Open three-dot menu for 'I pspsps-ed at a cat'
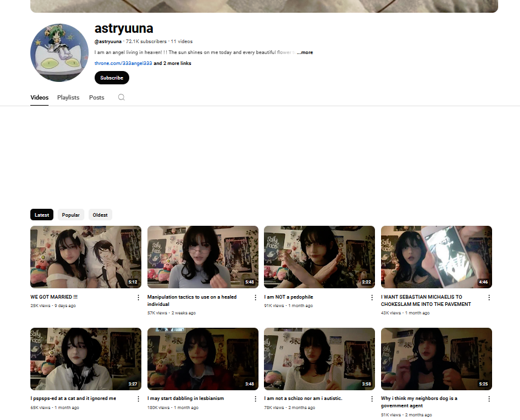 point(138,399)
